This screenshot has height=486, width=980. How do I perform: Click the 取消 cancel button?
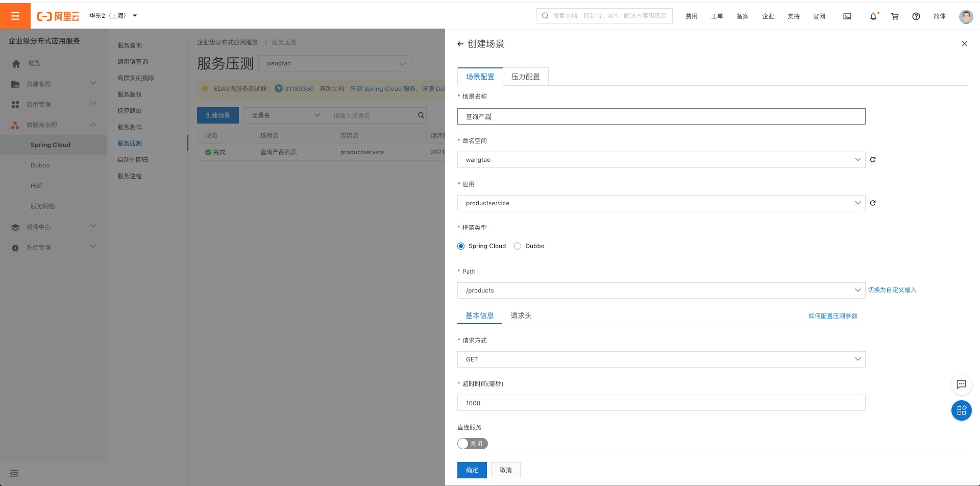[506, 470]
